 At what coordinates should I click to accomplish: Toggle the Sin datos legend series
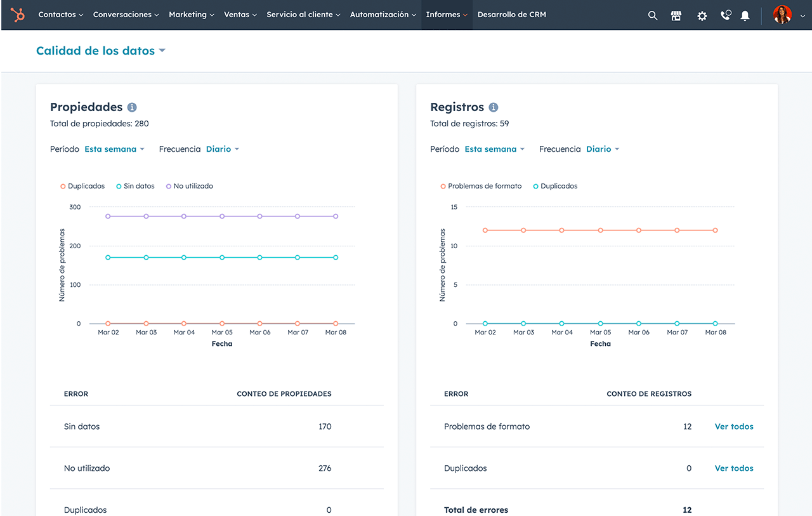[135, 186]
